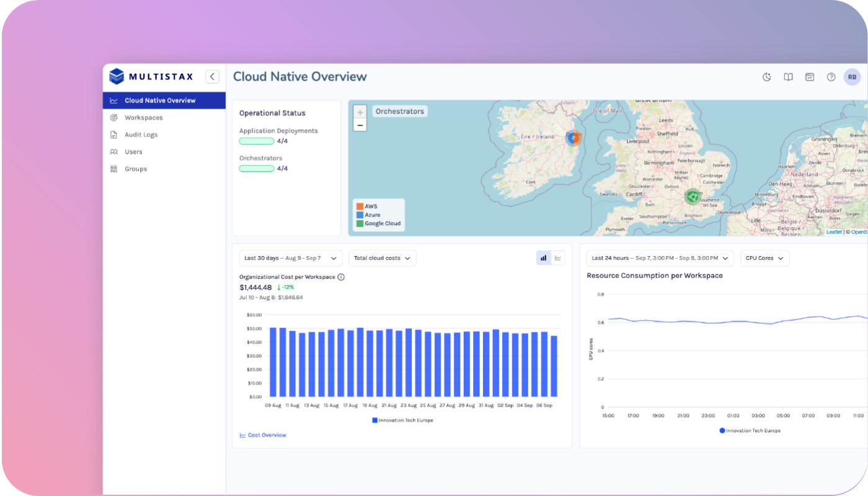Toggle the Innovation Tech Europe legend item
This screenshot has width=868, height=496.
tap(403, 420)
